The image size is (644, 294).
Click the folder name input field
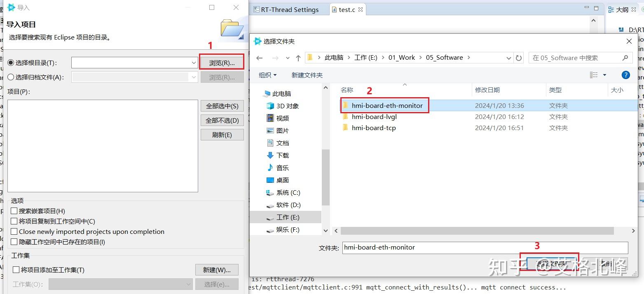pyautogui.click(x=485, y=247)
